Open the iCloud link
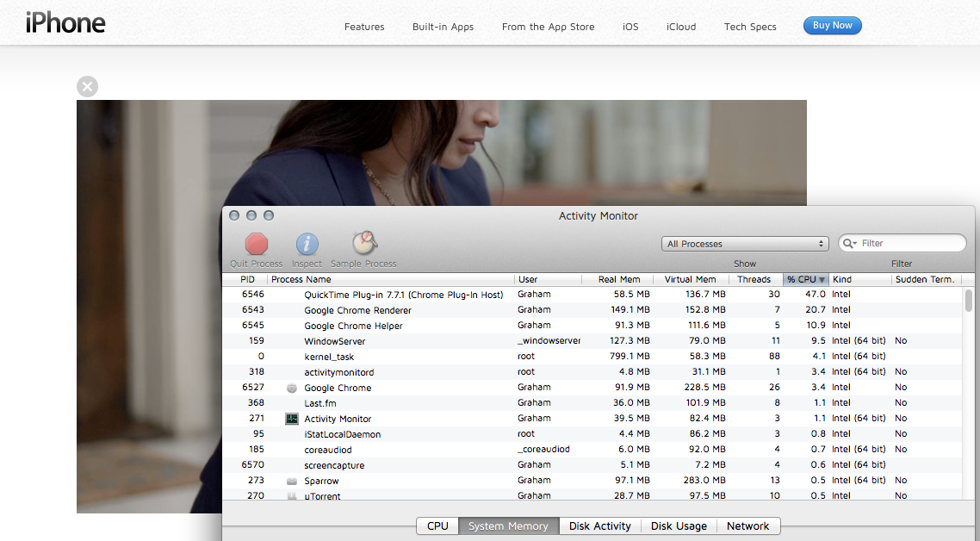Viewport: 980px width, 541px height. pyautogui.click(x=681, y=27)
